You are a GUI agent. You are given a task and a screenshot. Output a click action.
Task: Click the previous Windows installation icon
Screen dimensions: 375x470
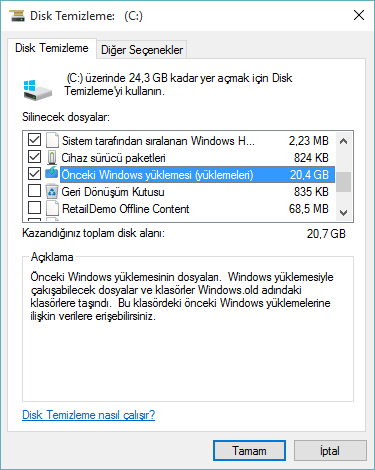52,174
